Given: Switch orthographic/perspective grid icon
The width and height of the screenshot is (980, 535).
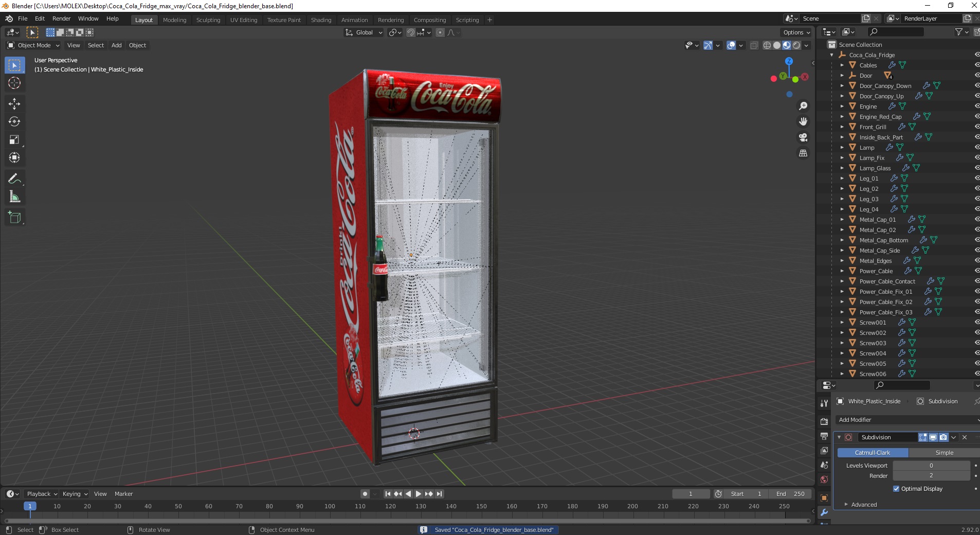Looking at the screenshot, I should [803, 153].
